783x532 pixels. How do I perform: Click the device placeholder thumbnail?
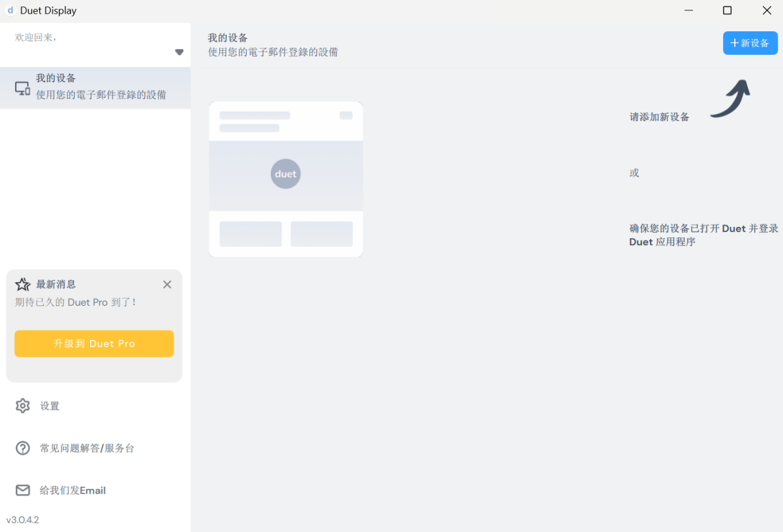285,179
